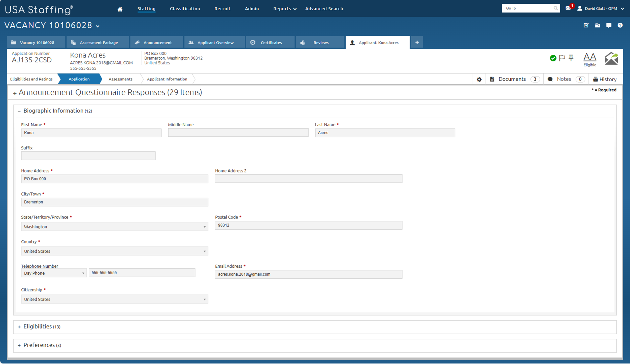Click the help question mark icon
This screenshot has height=364, width=630.
point(620,25)
